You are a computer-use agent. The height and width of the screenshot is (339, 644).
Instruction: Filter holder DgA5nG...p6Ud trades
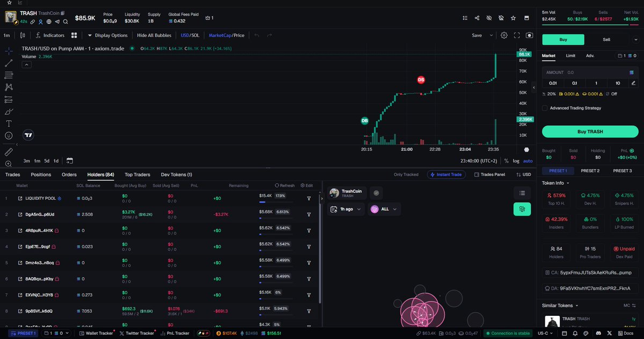coord(309,214)
